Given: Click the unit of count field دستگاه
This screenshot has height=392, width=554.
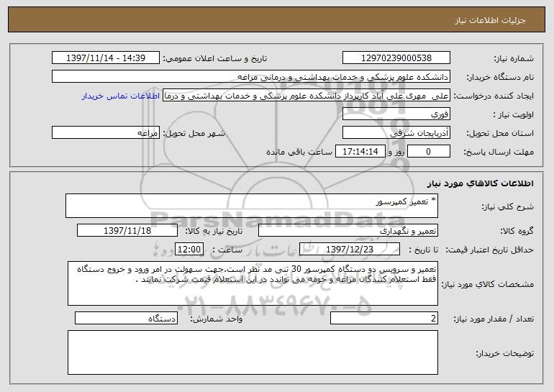Looking at the screenshot, I should (126, 318).
